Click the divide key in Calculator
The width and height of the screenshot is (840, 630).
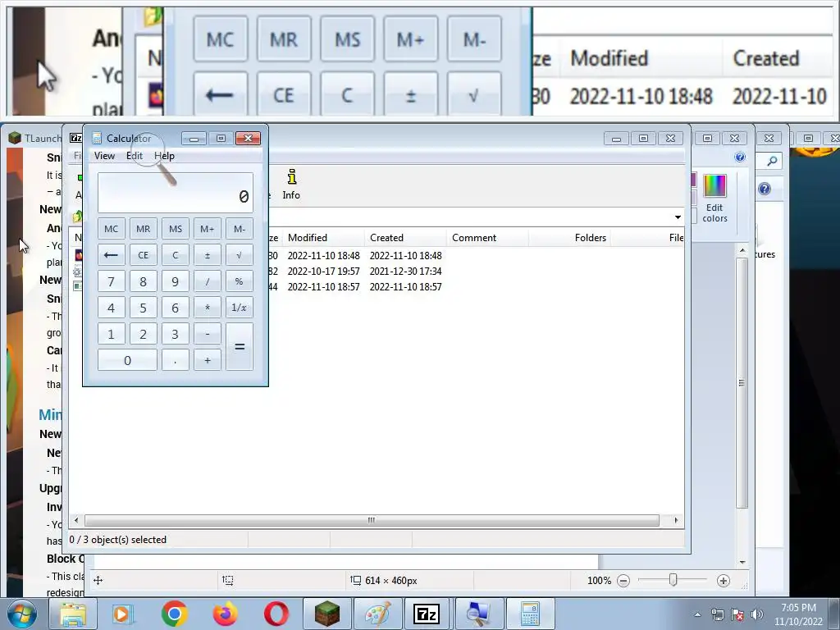[208, 281]
